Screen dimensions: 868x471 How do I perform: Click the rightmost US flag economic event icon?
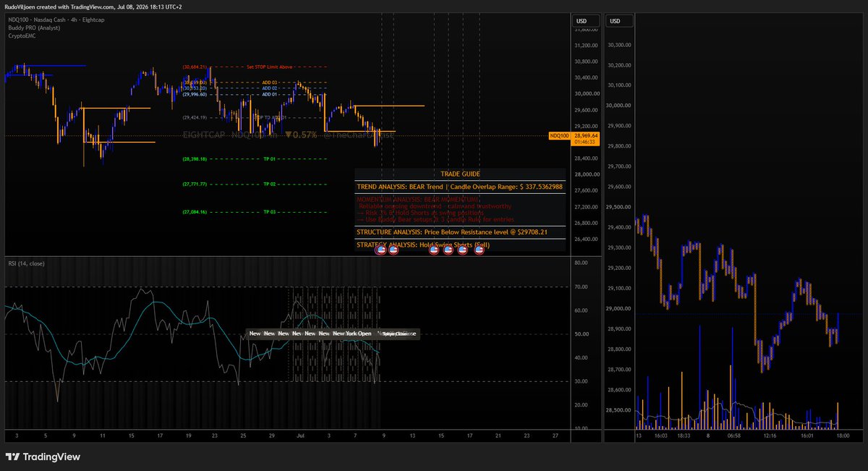(478, 250)
